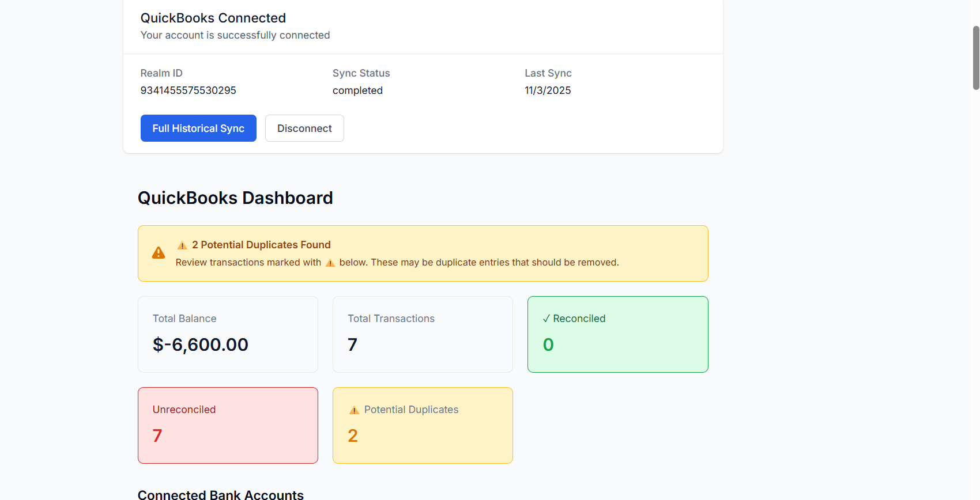Click 'Your account is successfully connected' text
980x500 pixels.
[x=235, y=35]
